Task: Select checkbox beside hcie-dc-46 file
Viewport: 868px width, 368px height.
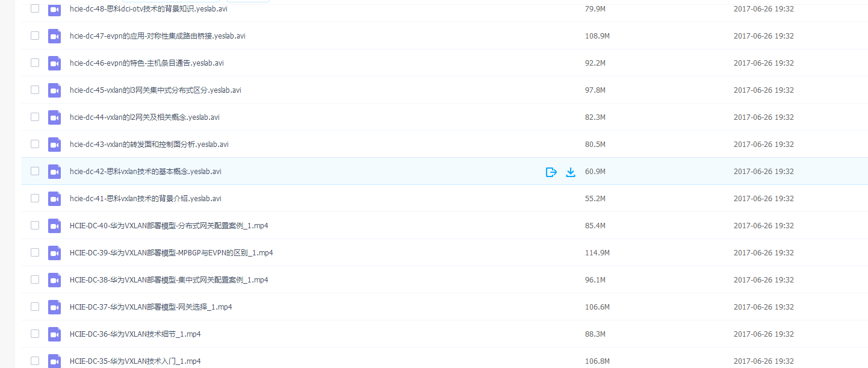Action: [35, 63]
